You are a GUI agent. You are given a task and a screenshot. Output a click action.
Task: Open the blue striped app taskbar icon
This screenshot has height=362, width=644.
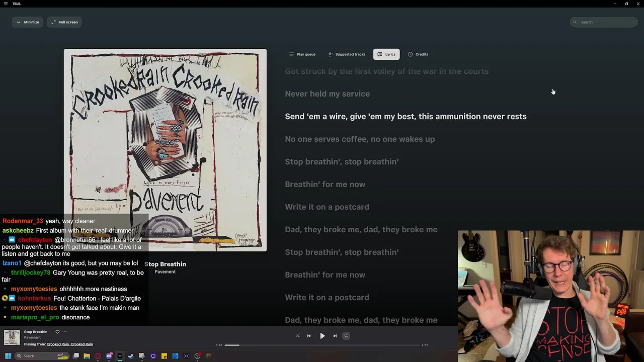click(175, 356)
